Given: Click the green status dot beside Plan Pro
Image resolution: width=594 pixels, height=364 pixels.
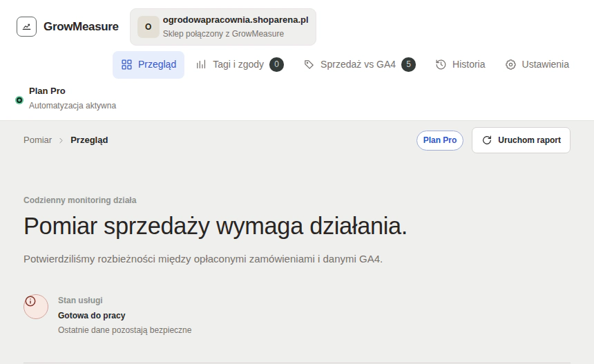Looking at the screenshot, I should pos(19,100).
